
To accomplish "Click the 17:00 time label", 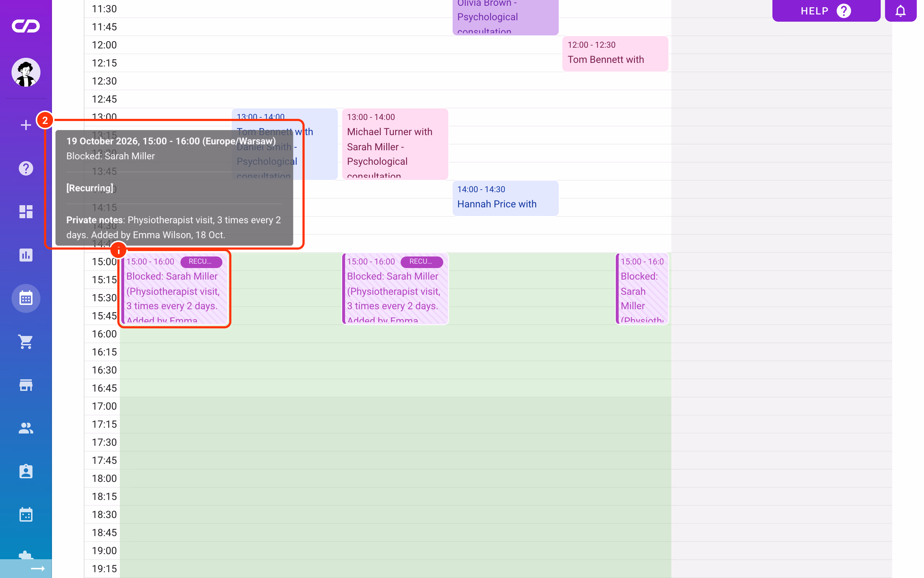I will [104, 406].
